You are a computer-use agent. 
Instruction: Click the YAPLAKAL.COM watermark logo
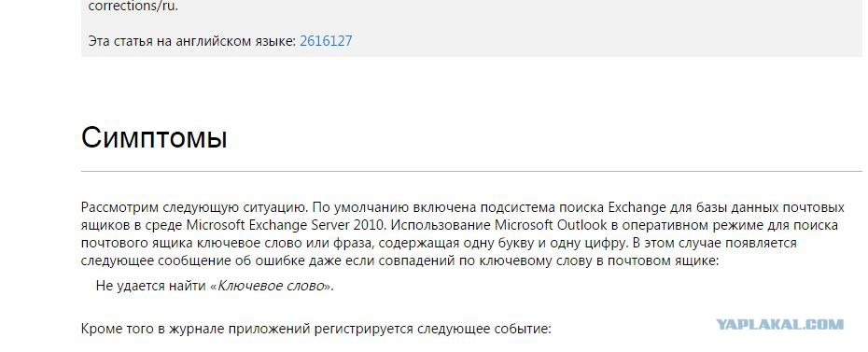[780, 324]
